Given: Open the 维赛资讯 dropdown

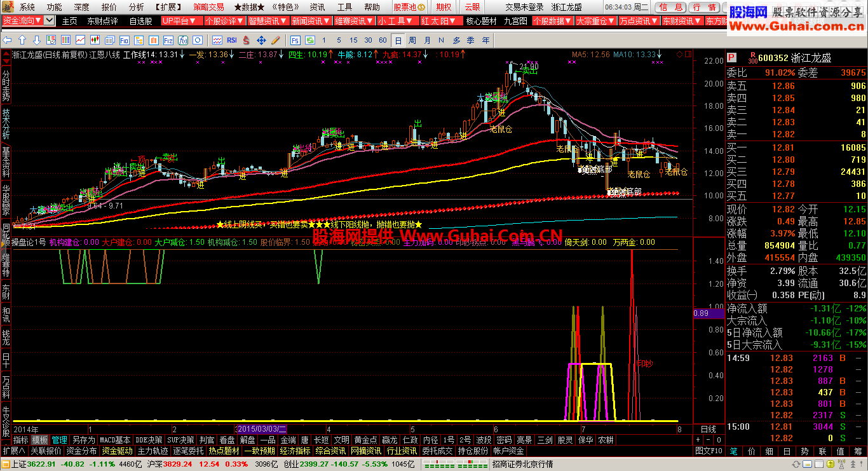Looking at the screenshot, I should [x=354, y=21].
